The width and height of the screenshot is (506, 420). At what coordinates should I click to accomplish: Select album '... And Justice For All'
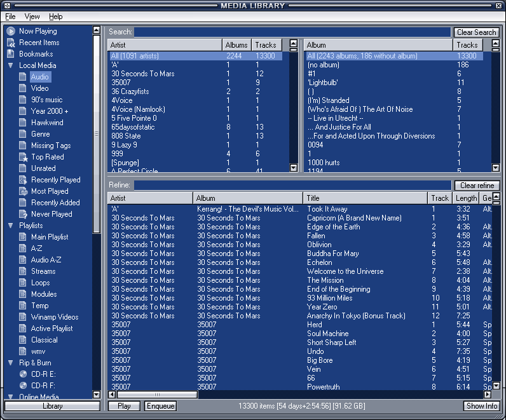pyautogui.click(x=394, y=127)
